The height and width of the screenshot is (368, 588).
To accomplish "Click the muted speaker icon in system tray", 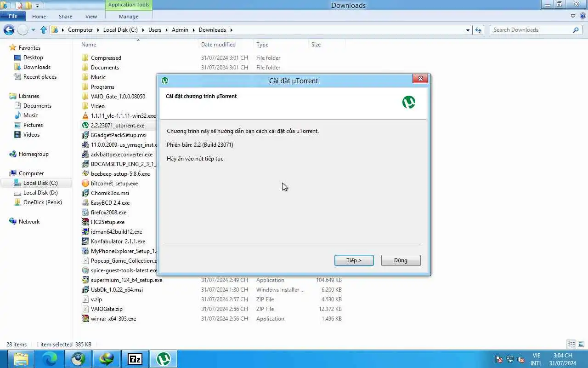I will tap(521, 359).
